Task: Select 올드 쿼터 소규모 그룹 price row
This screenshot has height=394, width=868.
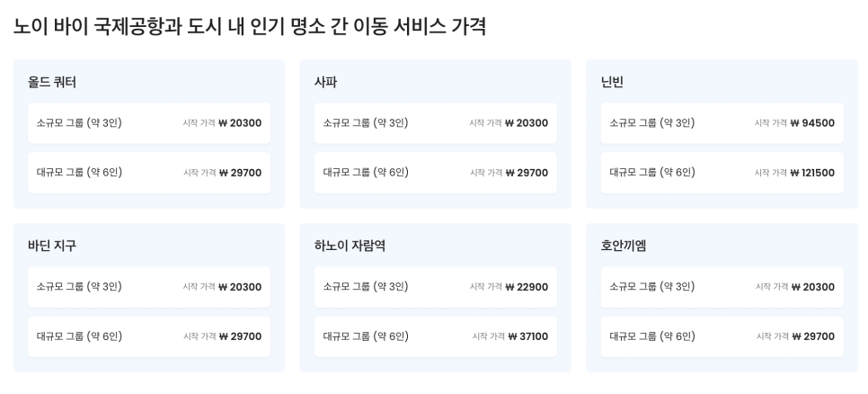Action: 149,123
